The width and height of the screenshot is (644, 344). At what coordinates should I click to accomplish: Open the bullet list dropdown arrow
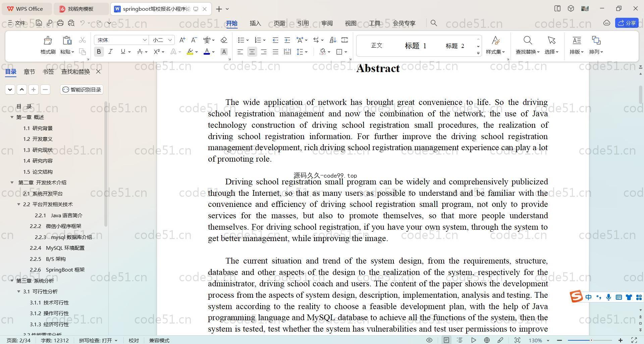pyautogui.click(x=248, y=40)
